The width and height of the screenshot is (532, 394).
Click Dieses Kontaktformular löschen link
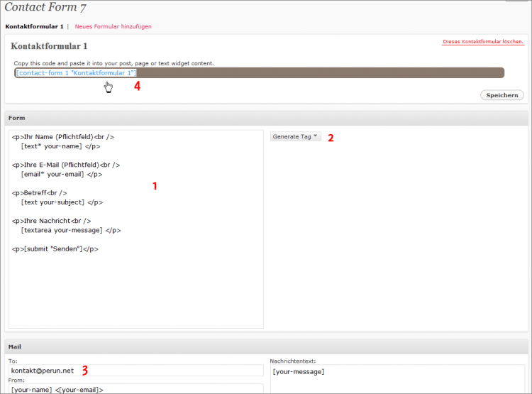click(483, 42)
